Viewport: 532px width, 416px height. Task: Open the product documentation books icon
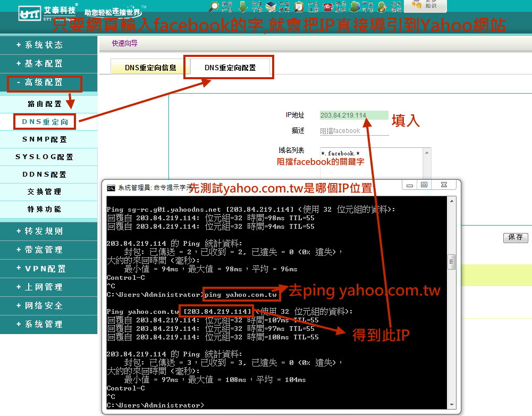[271, 6]
